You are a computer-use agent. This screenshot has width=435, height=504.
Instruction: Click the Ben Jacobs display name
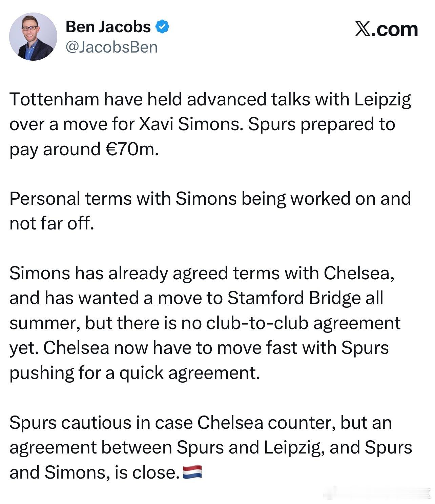(x=108, y=27)
